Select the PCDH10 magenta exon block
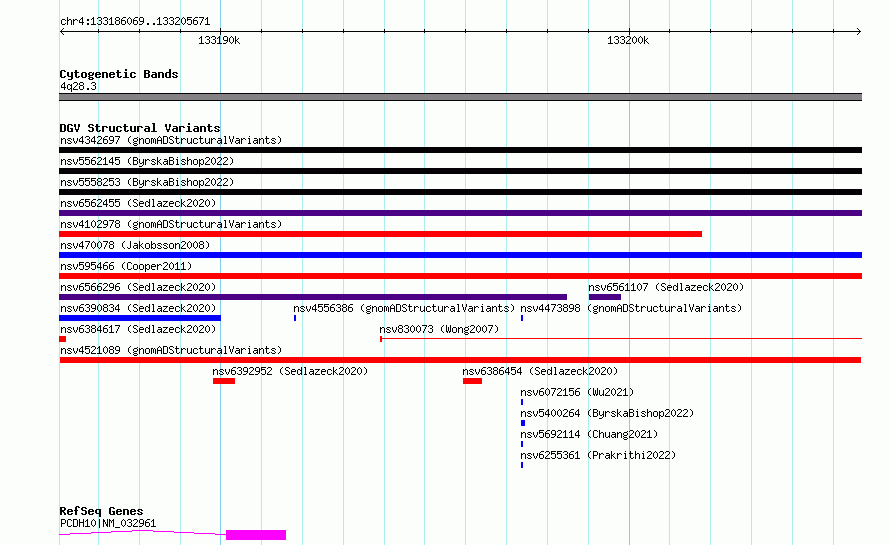Image resolution: width=890 pixels, height=545 pixels. coord(256,535)
